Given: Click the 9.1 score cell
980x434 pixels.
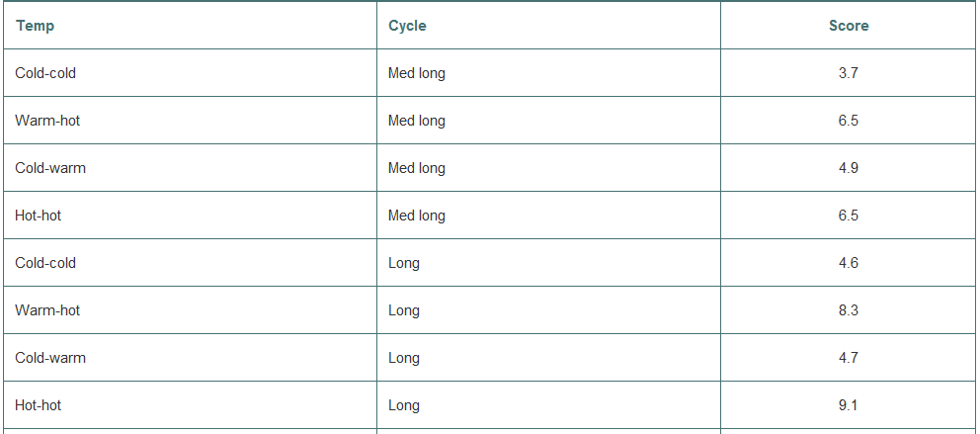Looking at the screenshot, I should coord(849,405).
